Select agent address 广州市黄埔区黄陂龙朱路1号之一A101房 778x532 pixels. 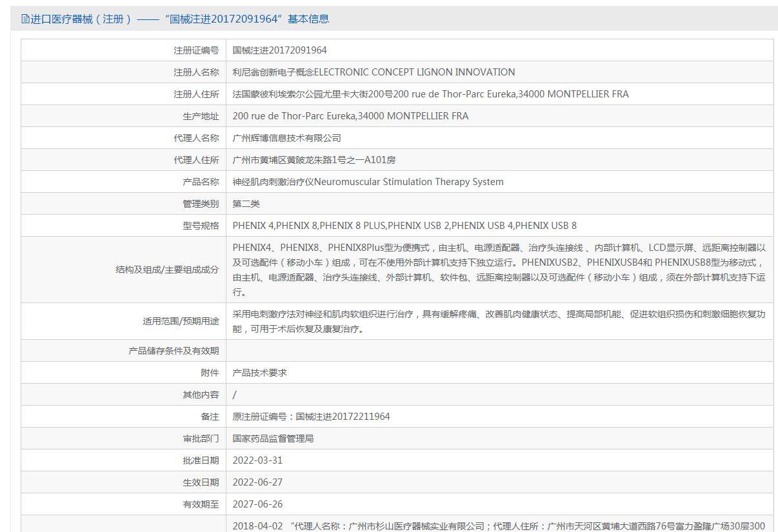[x=314, y=160]
